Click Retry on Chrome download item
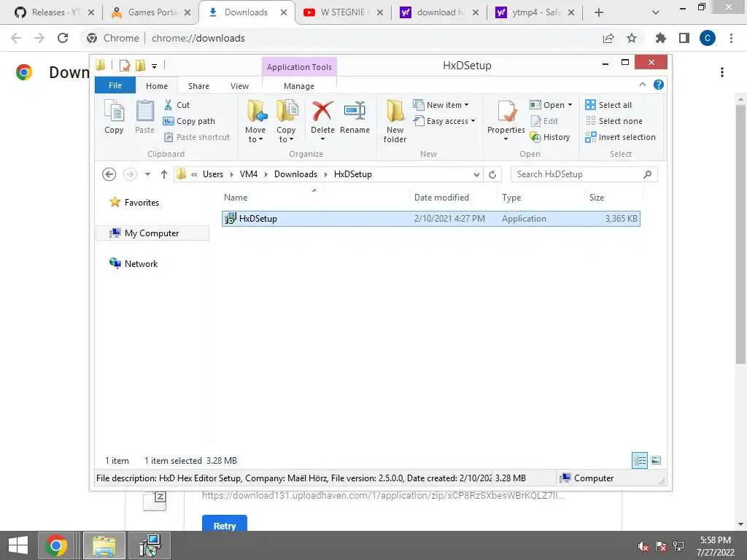Viewport: 747px width, 560px height. pyautogui.click(x=225, y=525)
